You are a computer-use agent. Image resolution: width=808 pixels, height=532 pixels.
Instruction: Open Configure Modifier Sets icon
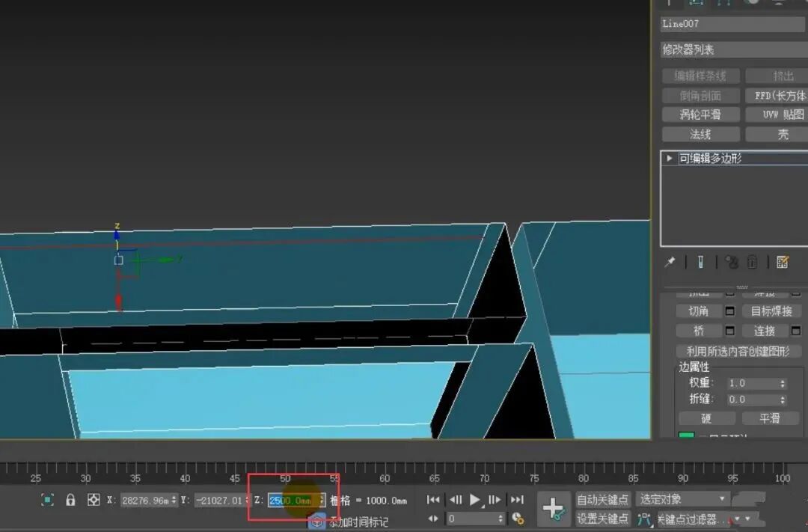click(783, 262)
